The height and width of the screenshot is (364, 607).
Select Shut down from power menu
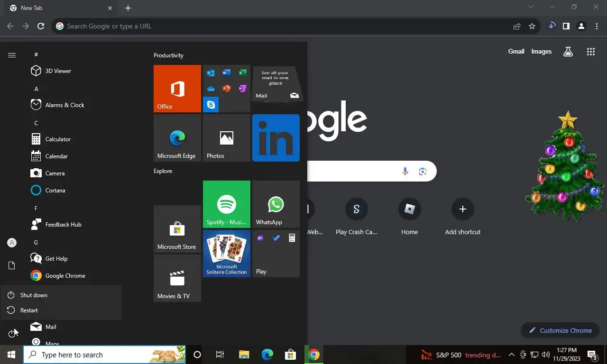(x=61, y=295)
